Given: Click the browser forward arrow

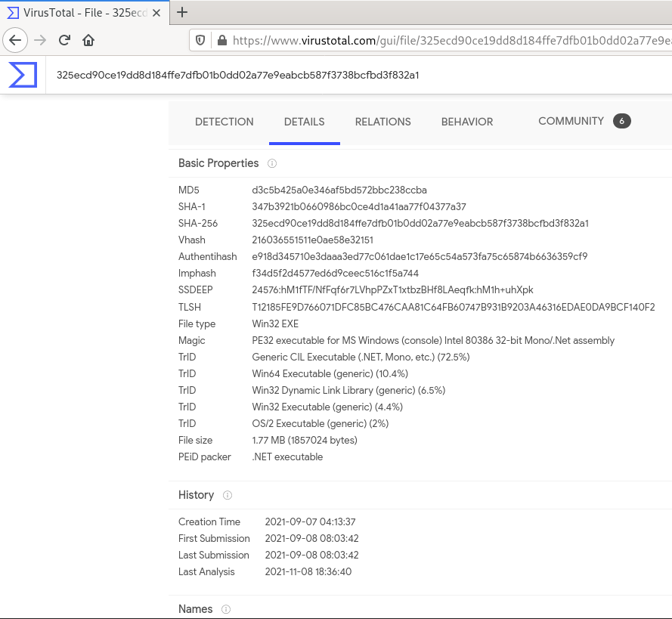Looking at the screenshot, I should pyautogui.click(x=40, y=40).
